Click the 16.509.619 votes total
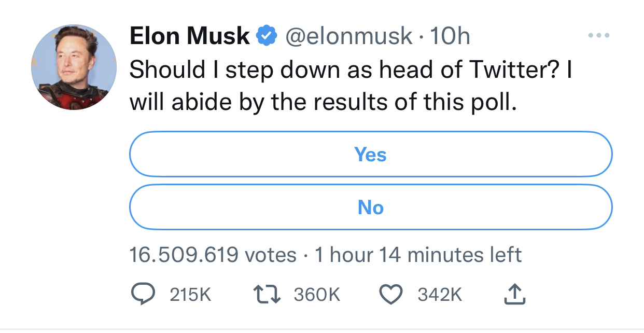This screenshot has width=644, height=333. pos(213,255)
